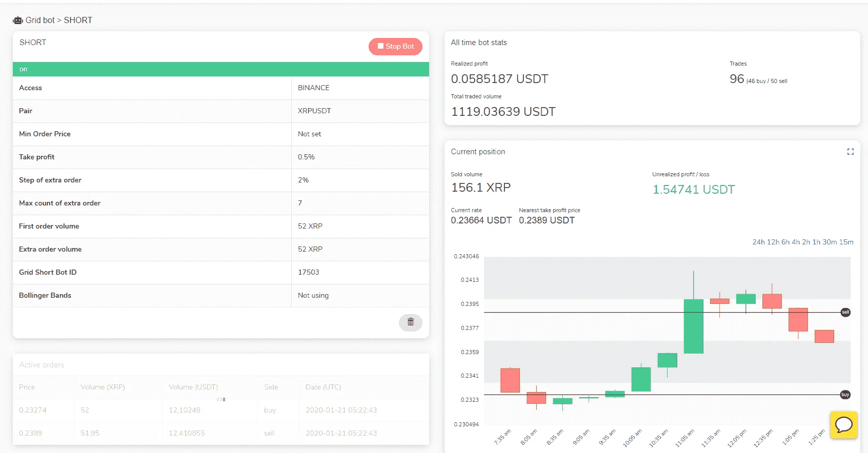Open Grid bot breadcrumb link
This screenshot has width=868, height=453.
40,20
